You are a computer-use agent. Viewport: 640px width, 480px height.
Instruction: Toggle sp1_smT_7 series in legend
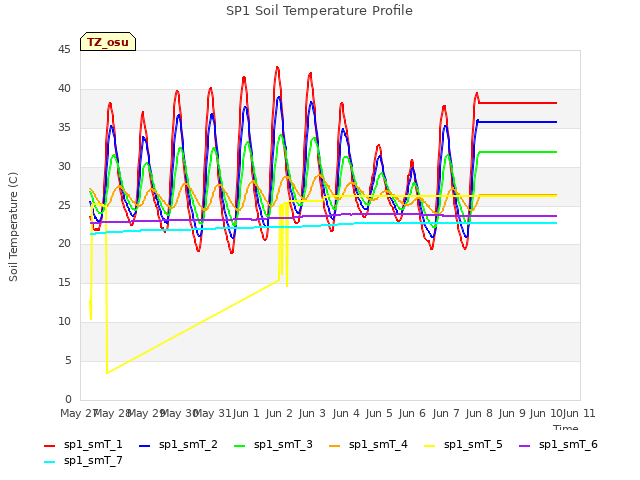point(83,460)
